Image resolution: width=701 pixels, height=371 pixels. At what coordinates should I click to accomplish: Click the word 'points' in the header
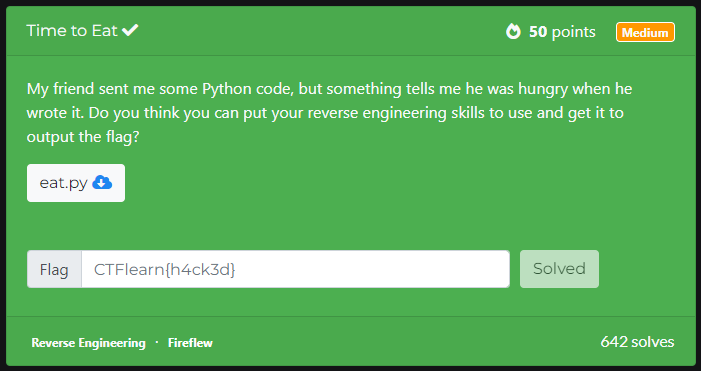[574, 32]
